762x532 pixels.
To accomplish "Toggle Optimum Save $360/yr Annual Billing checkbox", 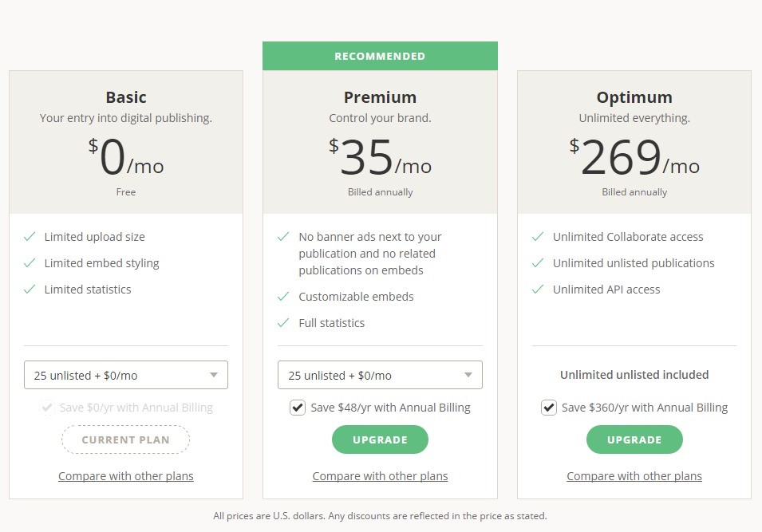I will coord(549,408).
